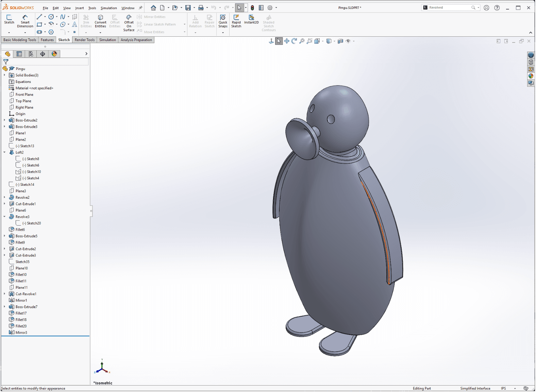The width and height of the screenshot is (536, 392).
Task: Toggle the pin on the menu bar
Action: click(140, 8)
